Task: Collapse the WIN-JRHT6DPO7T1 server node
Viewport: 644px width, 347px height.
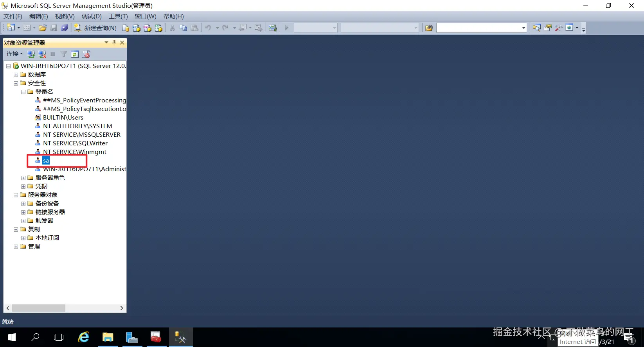Action: (8, 66)
